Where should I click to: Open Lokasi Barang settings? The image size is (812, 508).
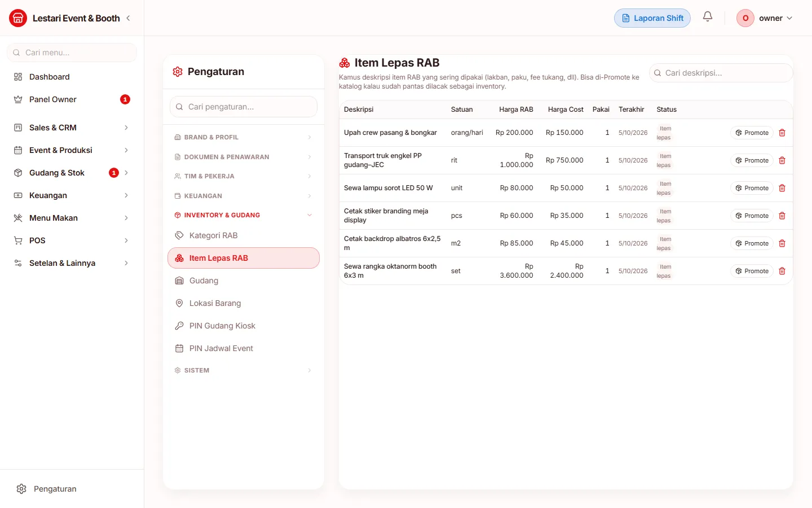pos(243,303)
